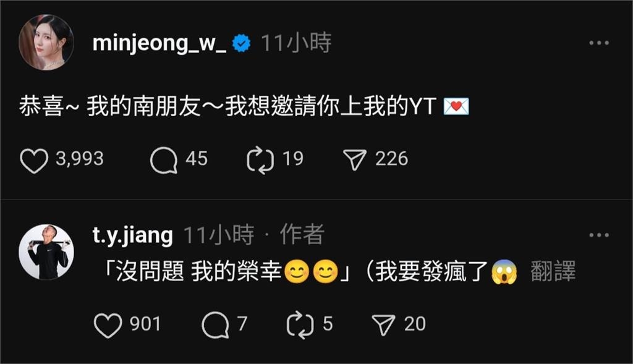Like the t.y.jiang reply with 901 likes
633x364 pixels.
[108, 325]
